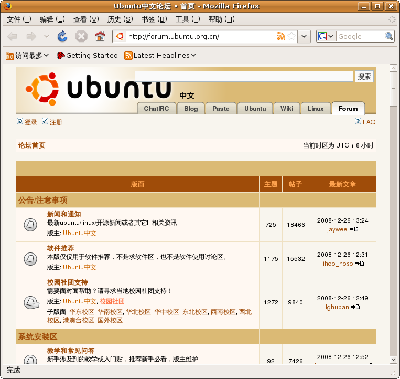Open the 海外校区 subforum link
The height and width of the screenshot is (379, 400).
pyautogui.click(x=110, y=320)
